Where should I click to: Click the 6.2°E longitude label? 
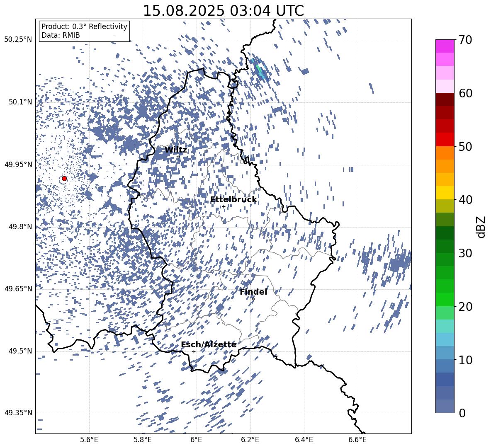(250, 440)
